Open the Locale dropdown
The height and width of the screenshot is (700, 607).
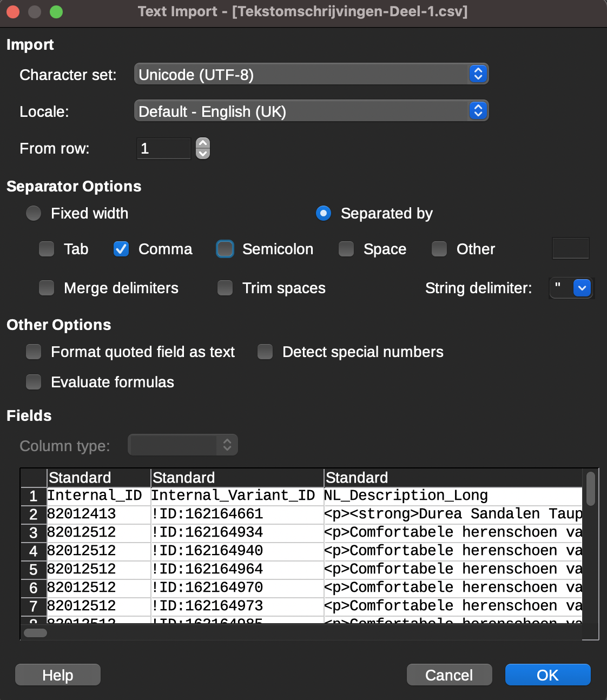coord(311,111)
